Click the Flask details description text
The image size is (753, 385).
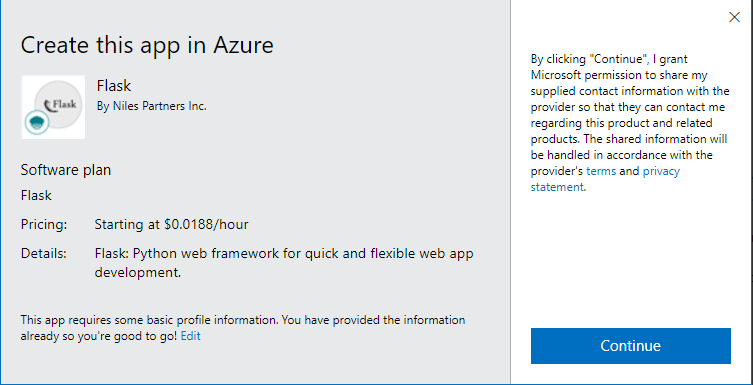click(284, 263)
